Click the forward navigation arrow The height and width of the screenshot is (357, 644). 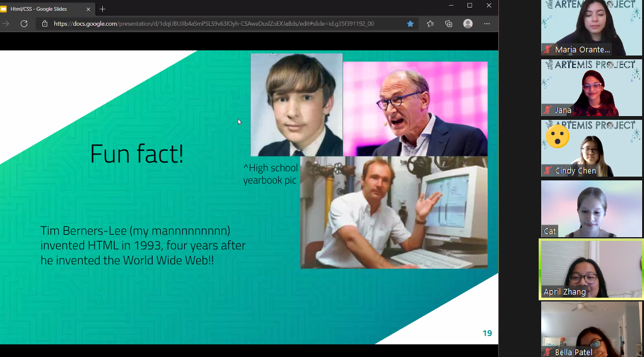point(5,24)
